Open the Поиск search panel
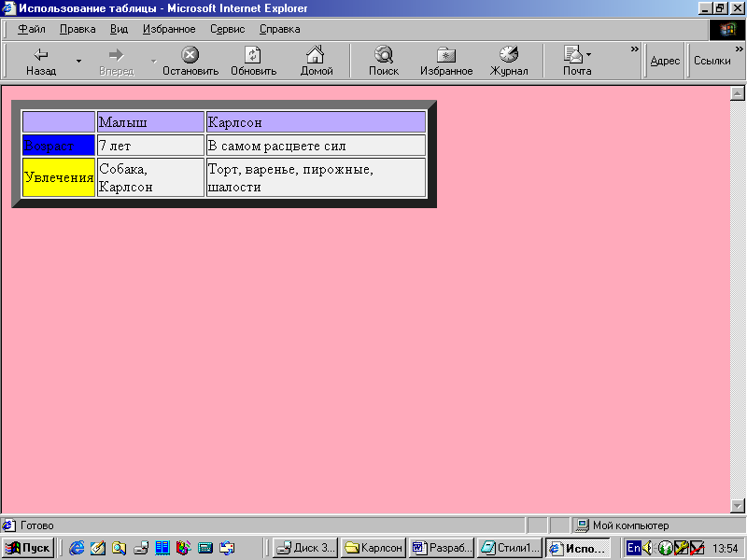This screenshot has width=747, height=560. pyautogui.click(x=384, y=62)
